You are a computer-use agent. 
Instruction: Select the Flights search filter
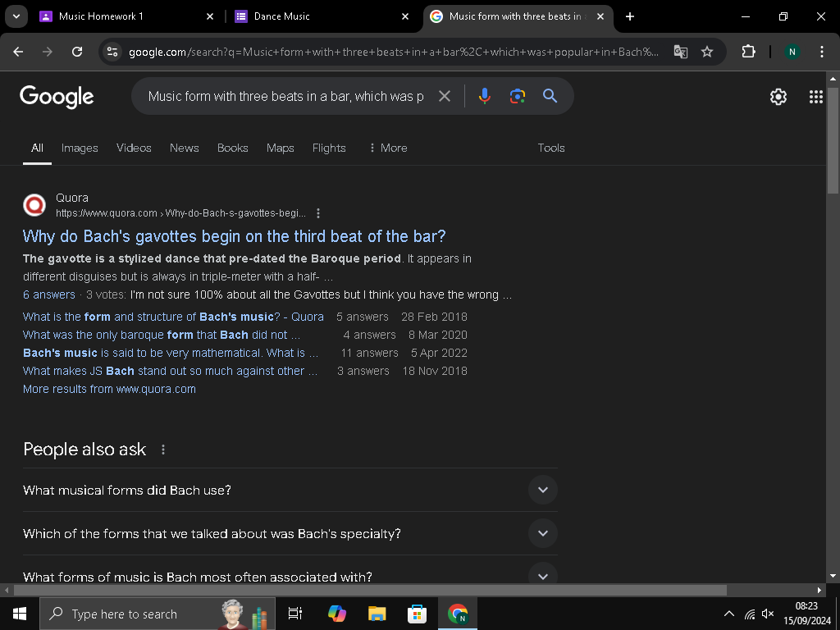(x=329, y=148)
